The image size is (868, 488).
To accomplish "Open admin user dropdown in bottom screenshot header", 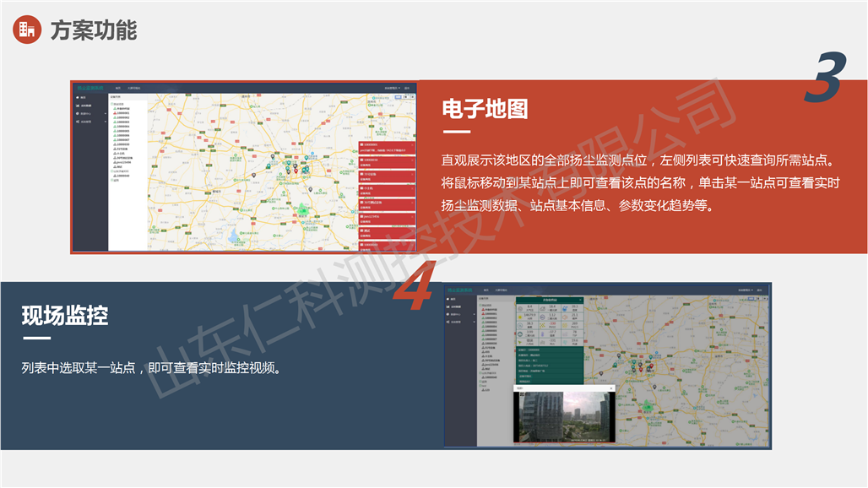I will point(746,290).
